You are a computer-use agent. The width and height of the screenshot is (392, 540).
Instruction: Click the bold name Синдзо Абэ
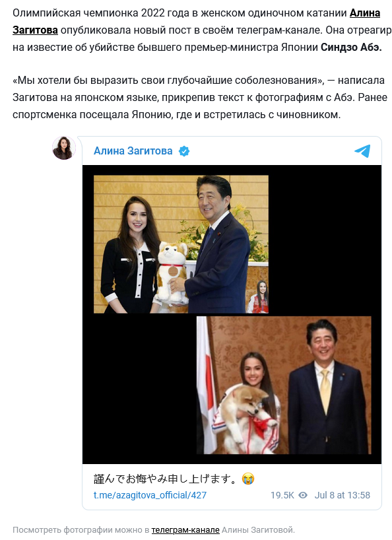351,47
